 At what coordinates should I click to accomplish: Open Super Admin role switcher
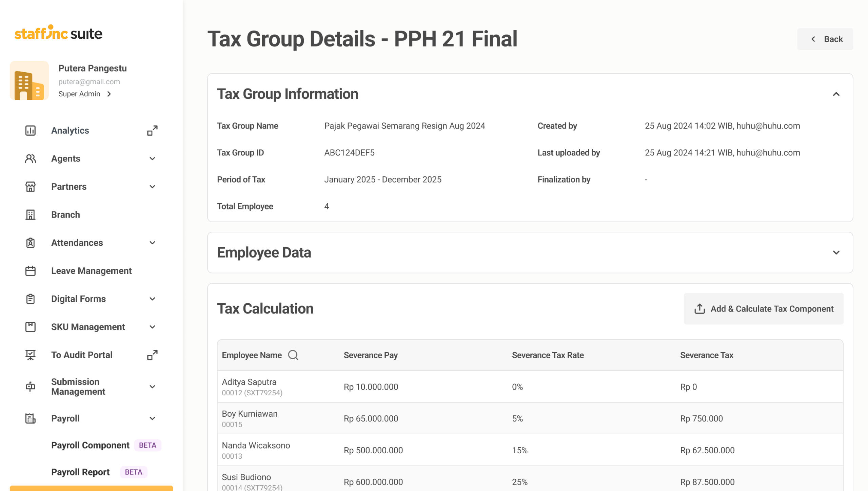tap(85, 94)
